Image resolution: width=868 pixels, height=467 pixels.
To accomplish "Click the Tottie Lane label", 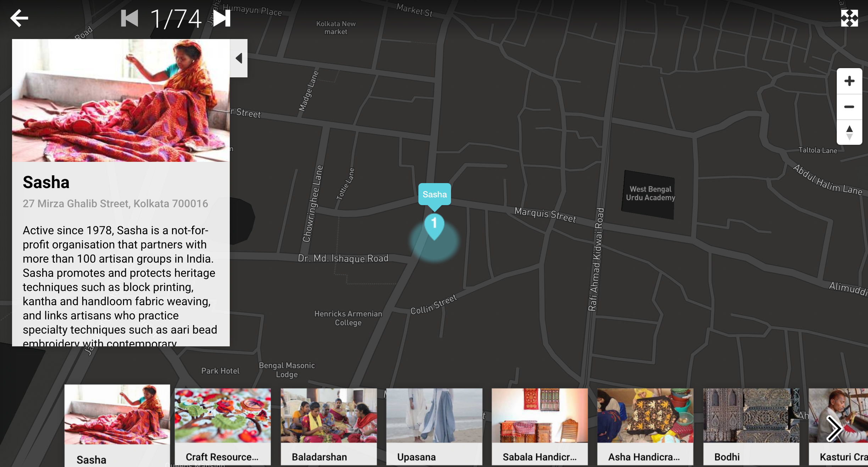I will (345, 184).
